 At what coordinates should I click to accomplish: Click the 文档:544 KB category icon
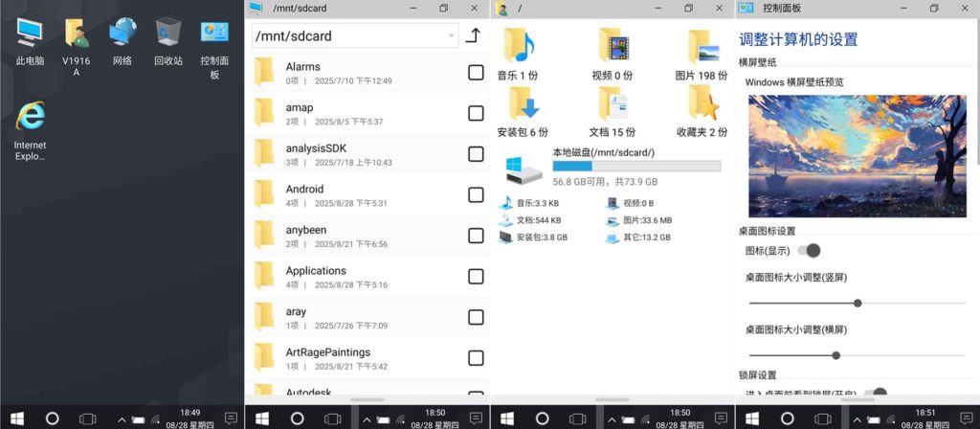[x=505, y=220]
